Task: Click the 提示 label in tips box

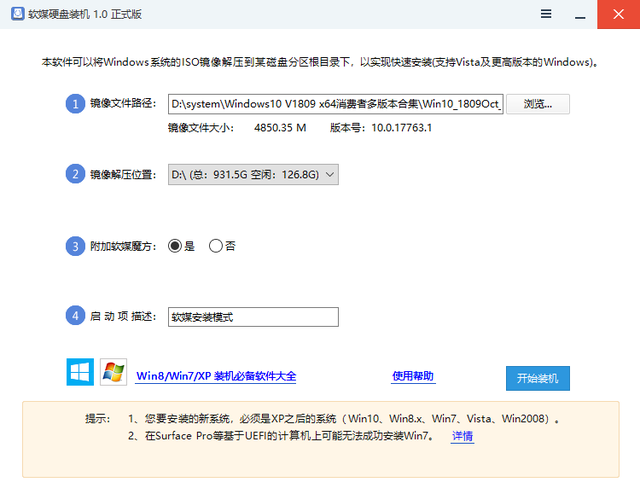Action: (x=98, y=419)
